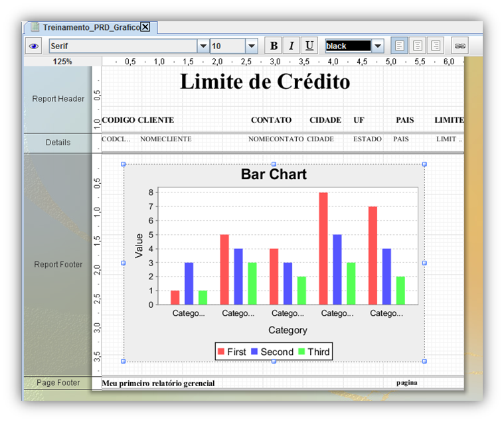
Task: Switch to Treinamento_PRD_Grafico tab
Action: point(90,27)
